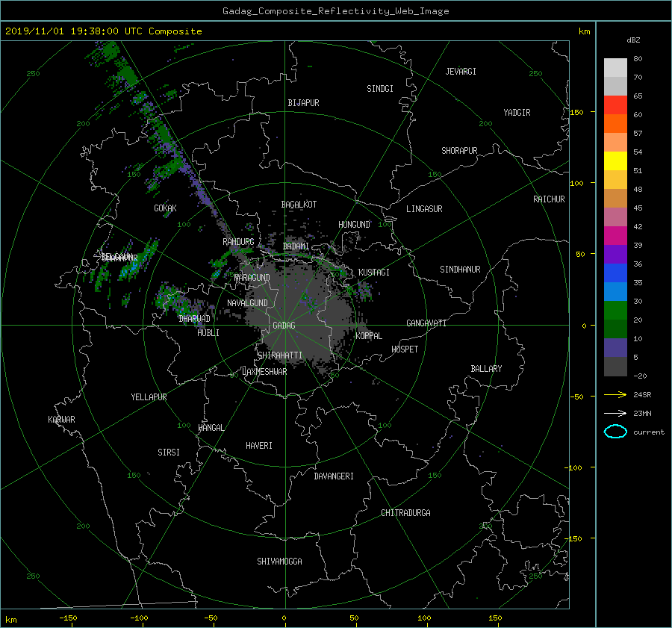Image resolution: width=672 pixels, height=628 pixels.
Task: Click the SIRSI city label
Action: click(169, 453)
